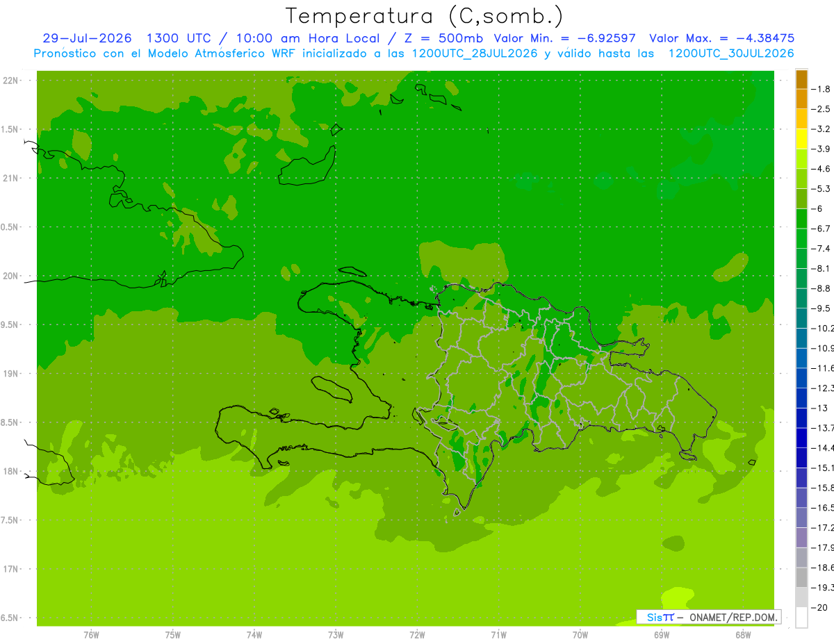Click the "18N" latitude label
The height and width of the screenshot is (644, 834).
click(x=11, y=471)
